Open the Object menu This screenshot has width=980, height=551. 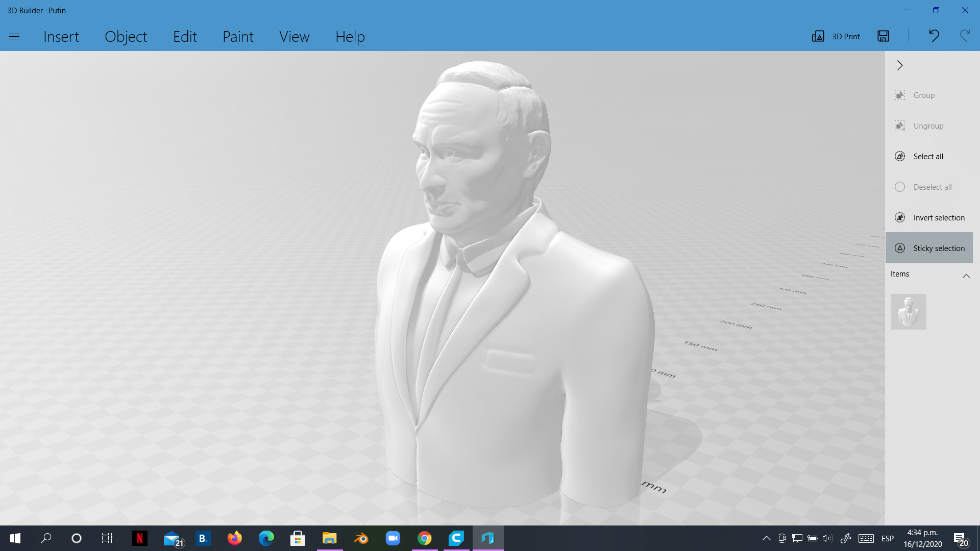[x=126, y=36]
